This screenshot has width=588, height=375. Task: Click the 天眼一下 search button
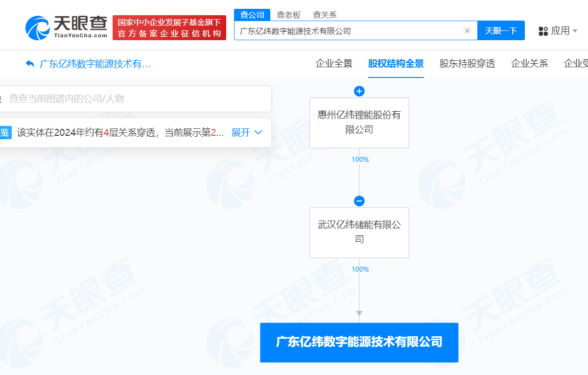[x=501, y=30]
